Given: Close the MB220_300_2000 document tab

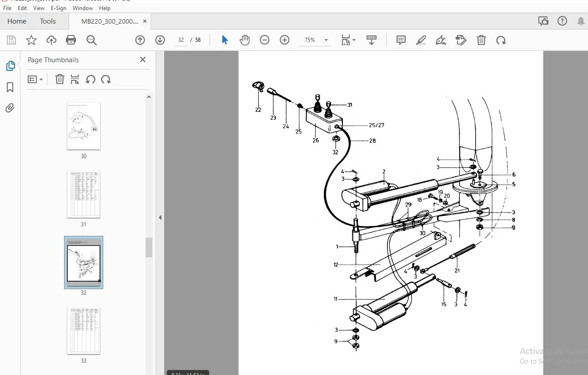Looking at the screenshot, I should click(x=145, y=21).
